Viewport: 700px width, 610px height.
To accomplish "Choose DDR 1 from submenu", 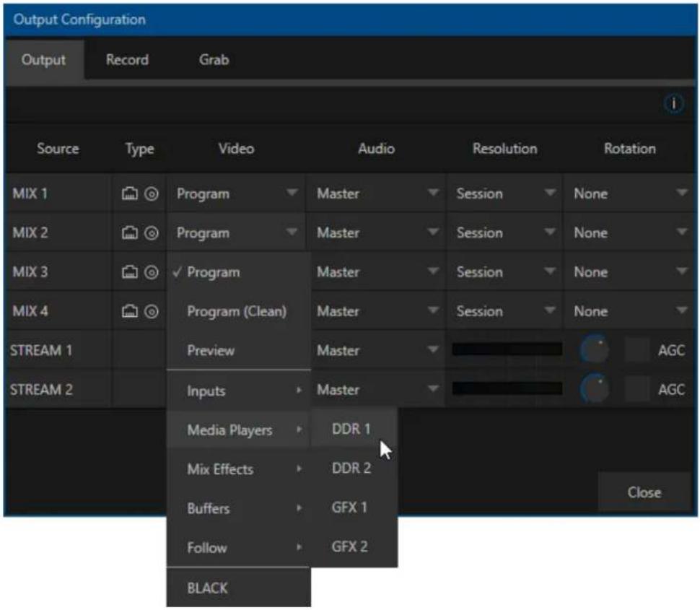I will tap(354, 429).
